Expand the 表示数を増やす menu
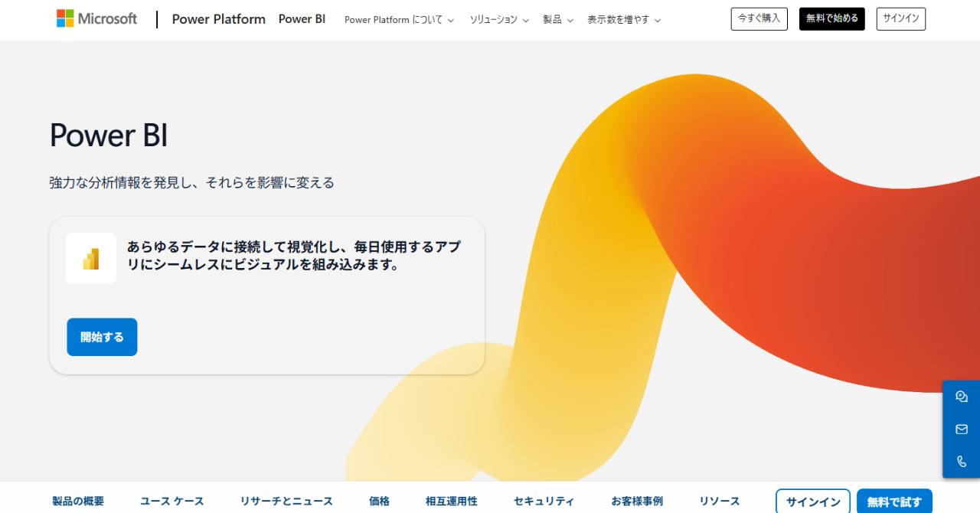The image size is (980, 513). (624, 20)
